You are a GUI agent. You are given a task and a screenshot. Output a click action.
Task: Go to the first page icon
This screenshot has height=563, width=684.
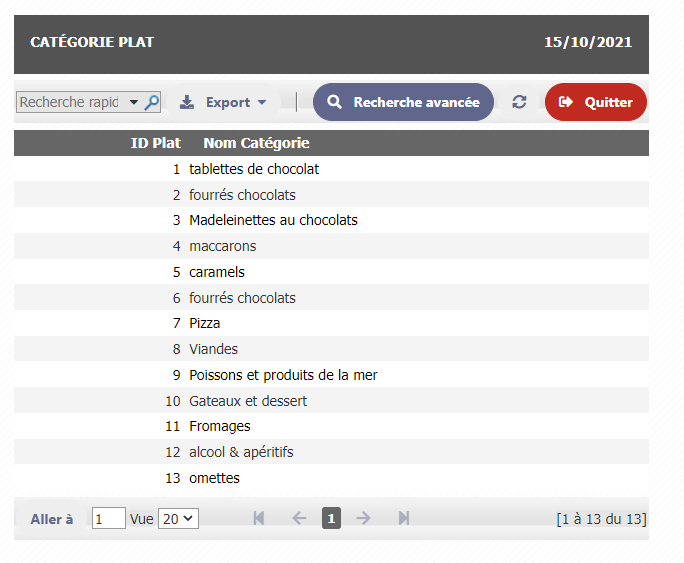pyautogui.click(x=259, y=518)
